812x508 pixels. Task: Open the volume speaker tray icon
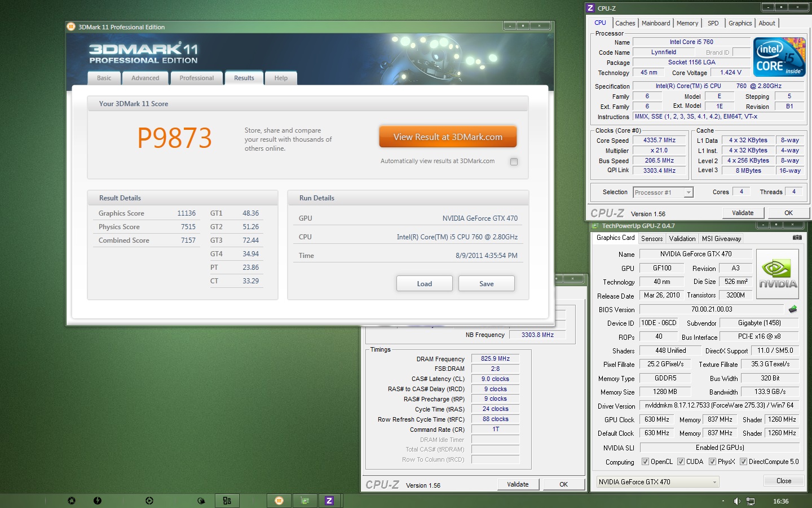[737, 501]
